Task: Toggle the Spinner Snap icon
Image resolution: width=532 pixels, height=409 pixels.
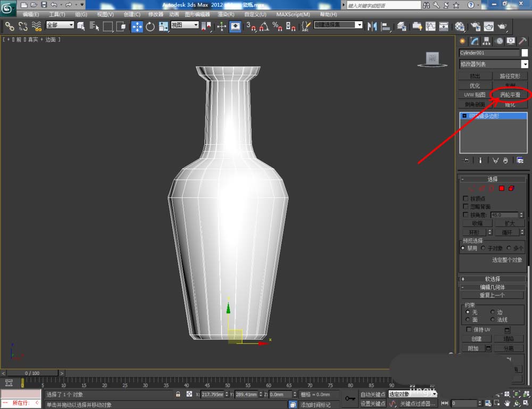Action: (x=290, y=26)
